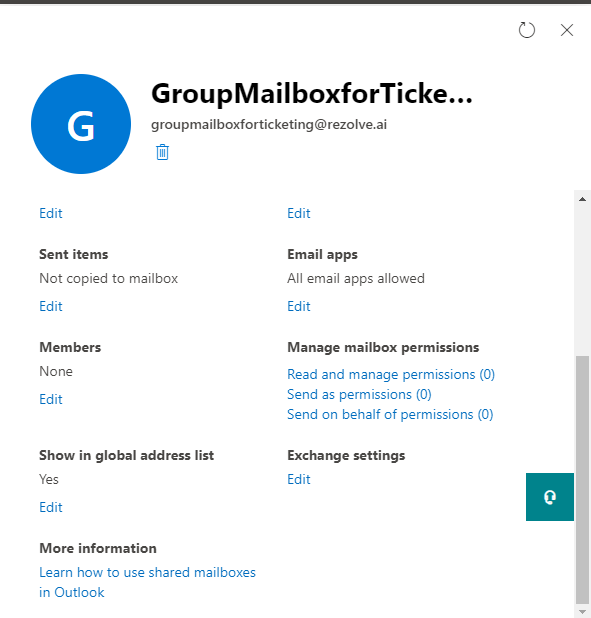Edit Show in global address list setting
This screenshot has width=591, height=618.
[x=51, y=507]
